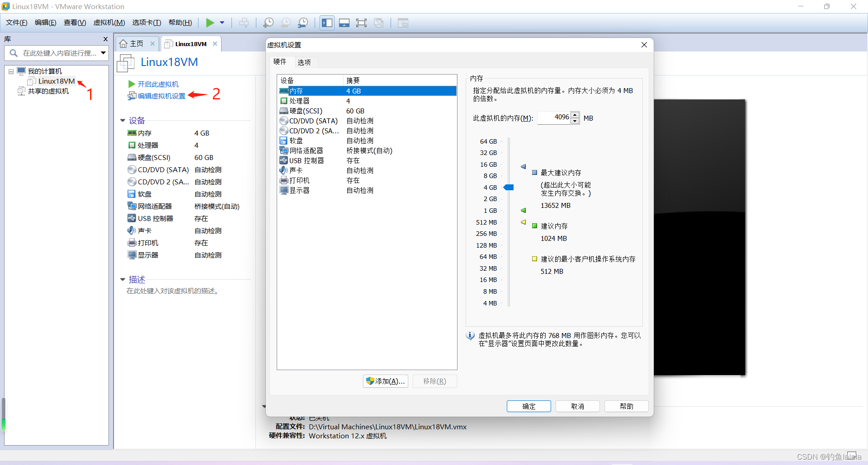Open the power options dropdown arrow

click(222, 23)
